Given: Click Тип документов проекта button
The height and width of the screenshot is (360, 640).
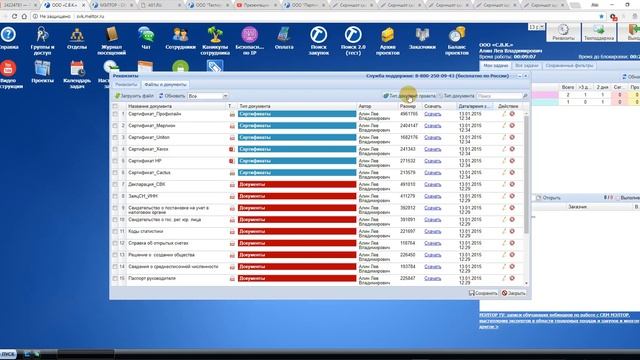Looking at the screenshot, I should coord(409,96).
